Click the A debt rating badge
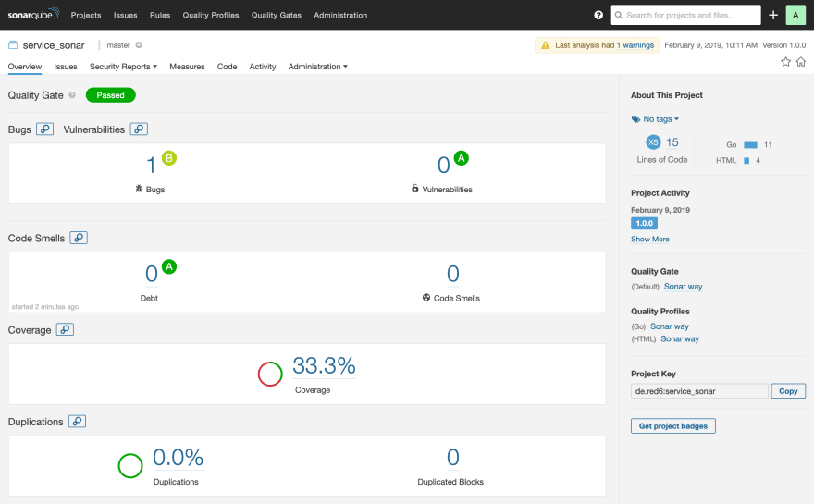The height and width of the screenshot is (504, 814). [168, 266]
